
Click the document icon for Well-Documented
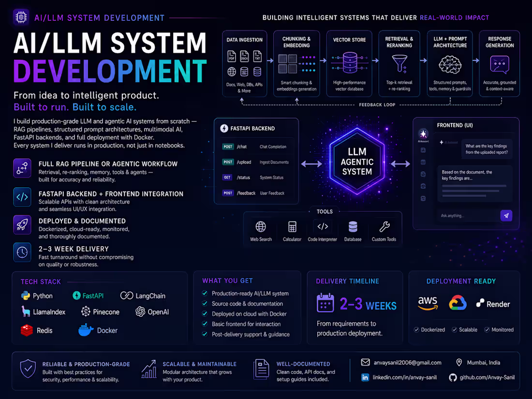(x=261, y=369)
